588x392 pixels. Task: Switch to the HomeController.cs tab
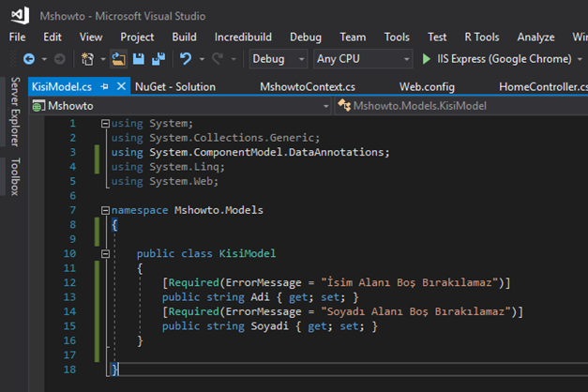point(543,87)
